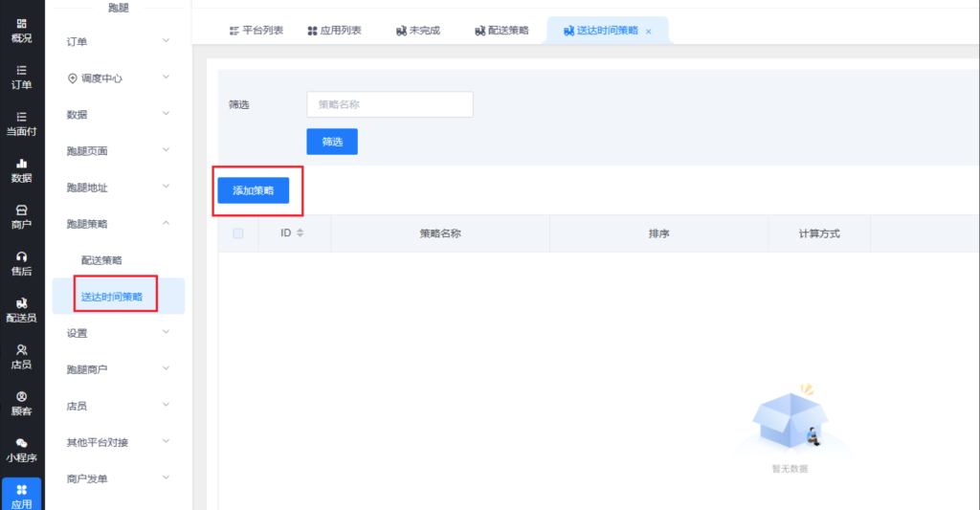Click the 订单 icon in dark sidebar
The width and height of the screenshot is (980, 510).
21,77
